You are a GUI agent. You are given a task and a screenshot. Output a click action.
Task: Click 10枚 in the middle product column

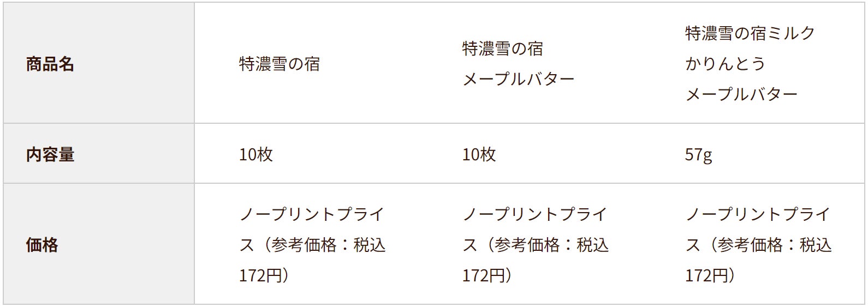(x=479, y=155)
